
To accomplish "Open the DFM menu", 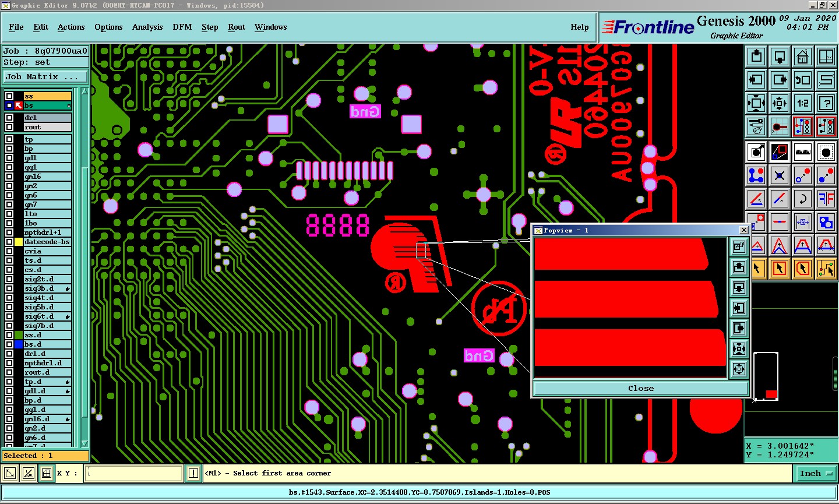I will pyautogui.click(x=182, y=27).
